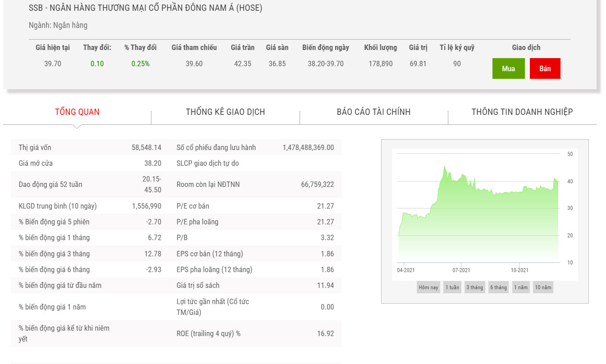The width and height of the screenshot is (606, 364).
Task: Select the P/E cơ bản row
Action: tap(255, 206)
